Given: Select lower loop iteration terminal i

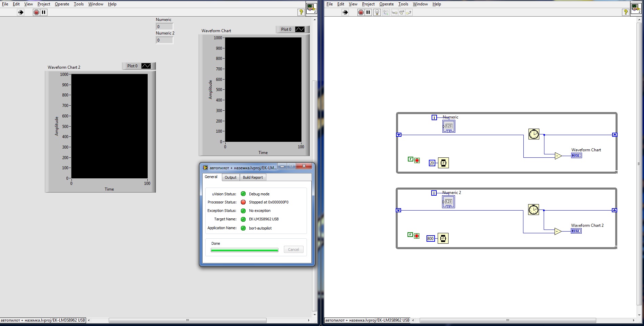Looking at the screenshot, I should pyautogui.click(x=434, y=193).
